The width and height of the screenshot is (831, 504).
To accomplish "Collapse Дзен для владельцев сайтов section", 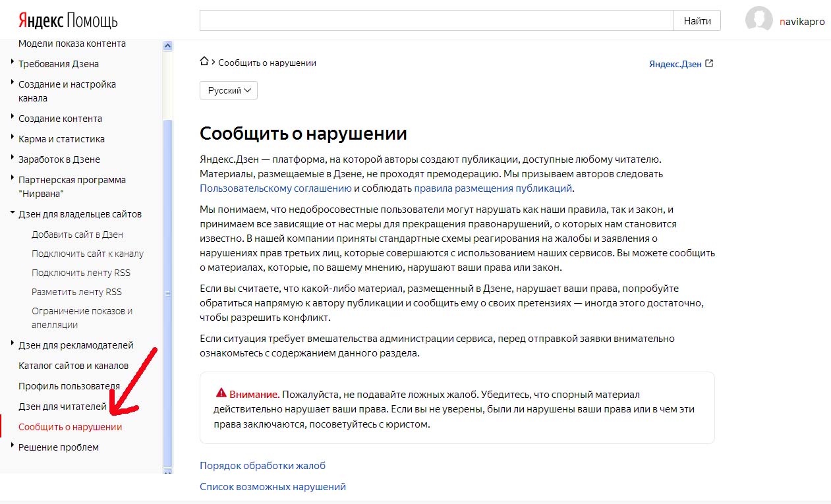I will click(79, 214).
